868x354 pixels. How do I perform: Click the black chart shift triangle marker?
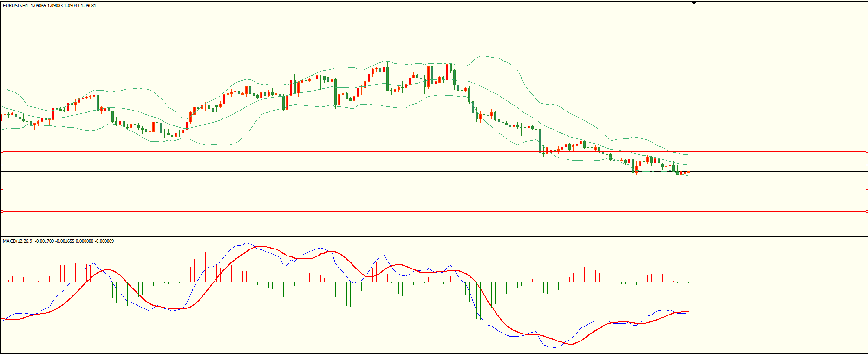[x=694, y=3]
